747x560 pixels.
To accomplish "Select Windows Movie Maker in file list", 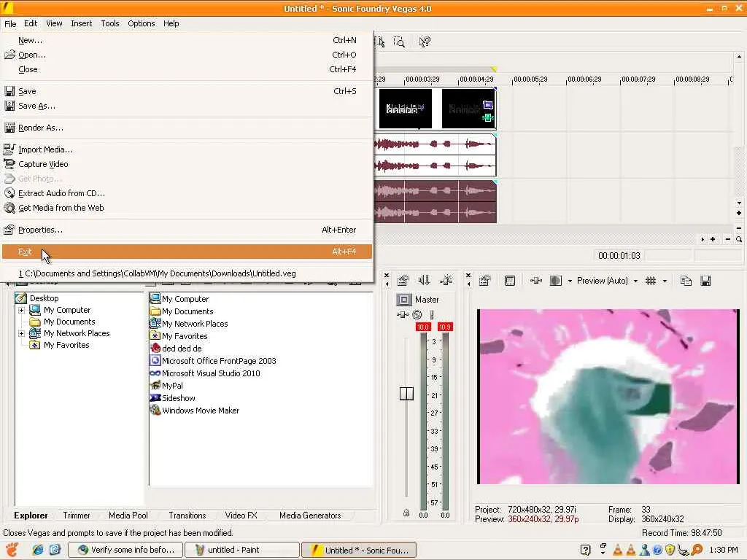I will coord(200,411).
